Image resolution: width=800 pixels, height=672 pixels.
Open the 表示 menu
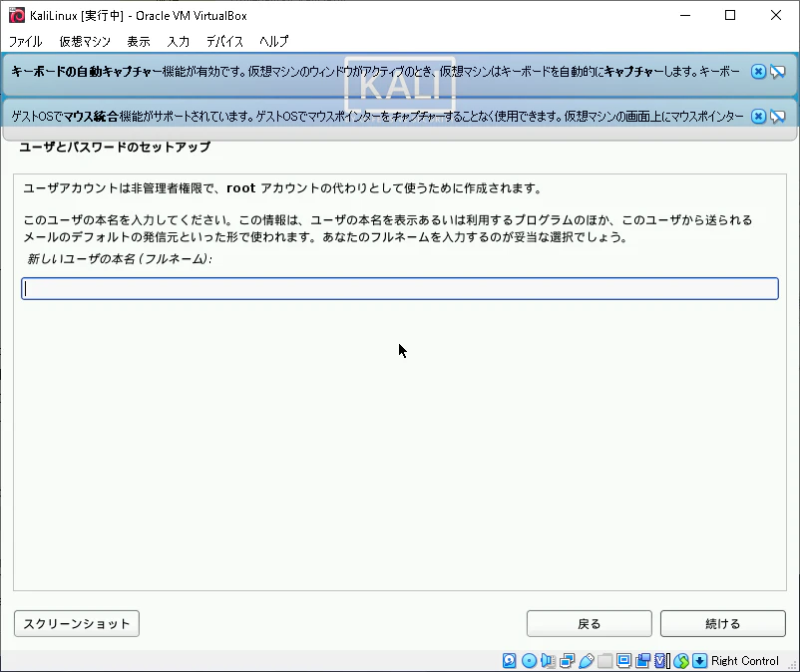139,41
